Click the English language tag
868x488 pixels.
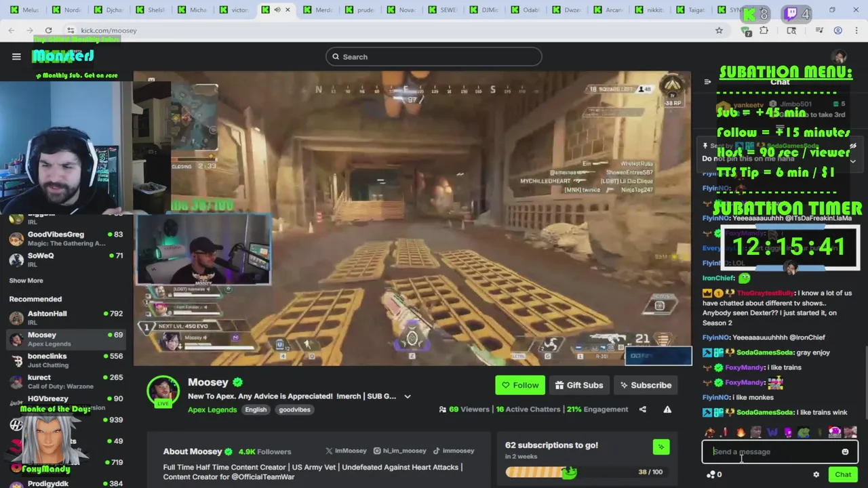tap(256, 409)
